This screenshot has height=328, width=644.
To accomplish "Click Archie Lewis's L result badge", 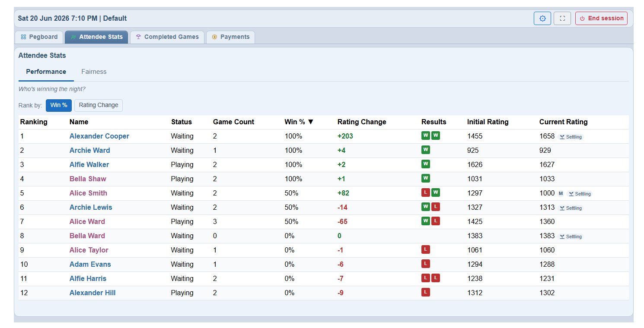I will coord(436,207).
